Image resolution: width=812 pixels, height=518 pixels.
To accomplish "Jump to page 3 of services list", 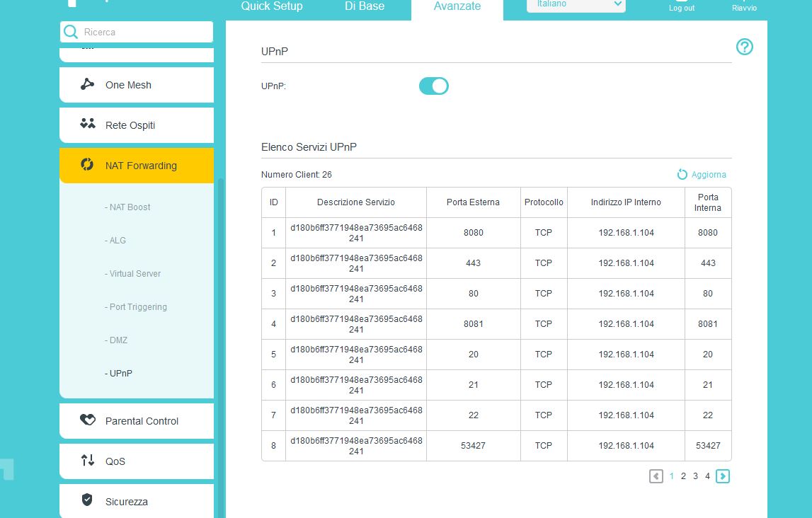I will coord(695,476).
